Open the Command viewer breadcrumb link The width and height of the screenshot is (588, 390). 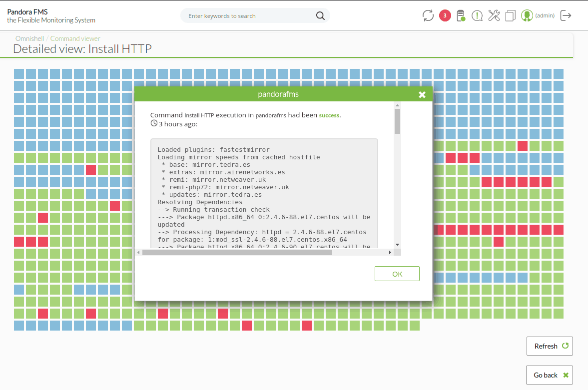[75, 38]
